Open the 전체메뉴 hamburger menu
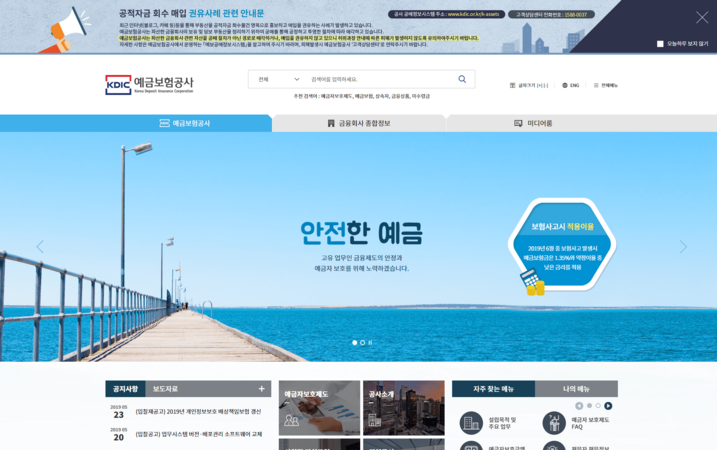Image resolution: width=717 pixels, height=450 pixels. click(605, 86)
